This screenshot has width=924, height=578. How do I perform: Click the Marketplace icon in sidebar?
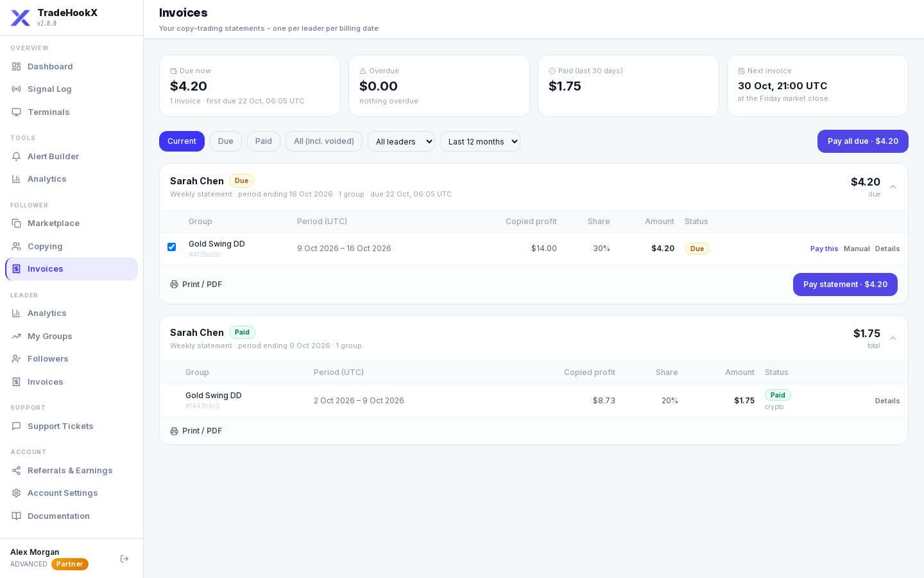pos(17,223)
